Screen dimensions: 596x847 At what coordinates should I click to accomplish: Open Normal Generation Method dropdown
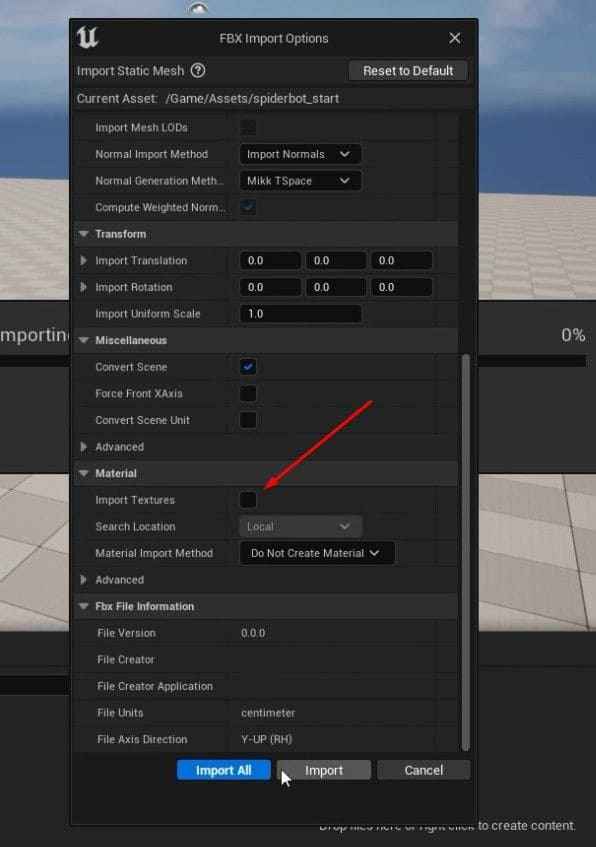(x=300, y=181)
